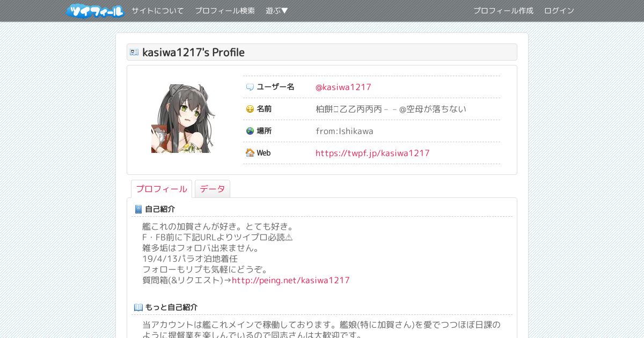Click the ユーザー名 label

point(275,87)
